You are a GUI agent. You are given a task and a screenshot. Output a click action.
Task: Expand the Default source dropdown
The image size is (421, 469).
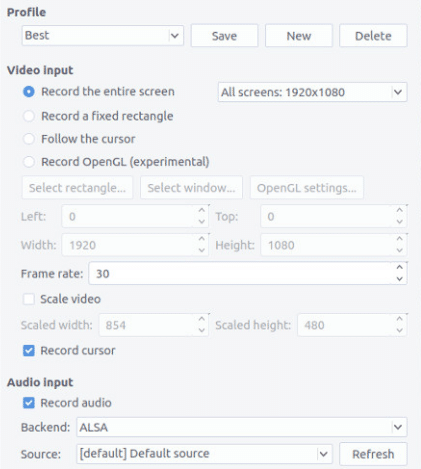click(204, 454)
